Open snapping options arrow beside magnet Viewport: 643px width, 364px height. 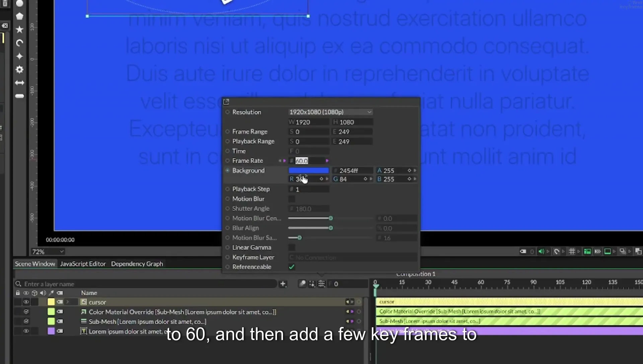click(563, 252)
